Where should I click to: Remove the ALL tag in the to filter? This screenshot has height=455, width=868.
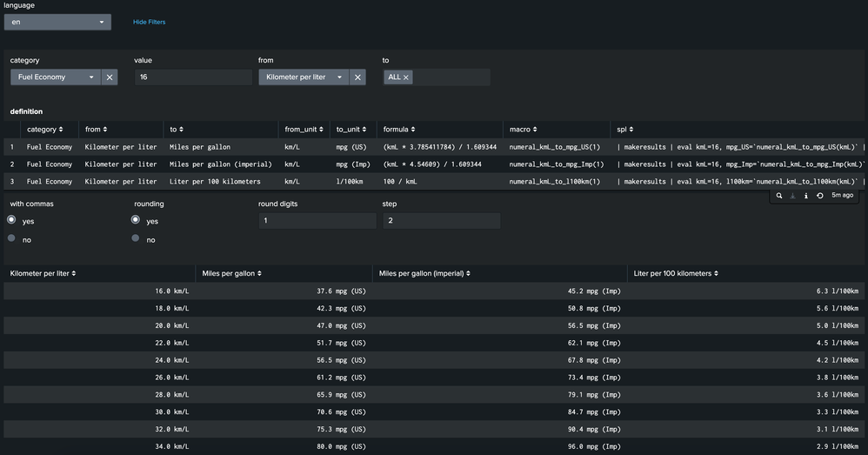(x=406, y=77)
